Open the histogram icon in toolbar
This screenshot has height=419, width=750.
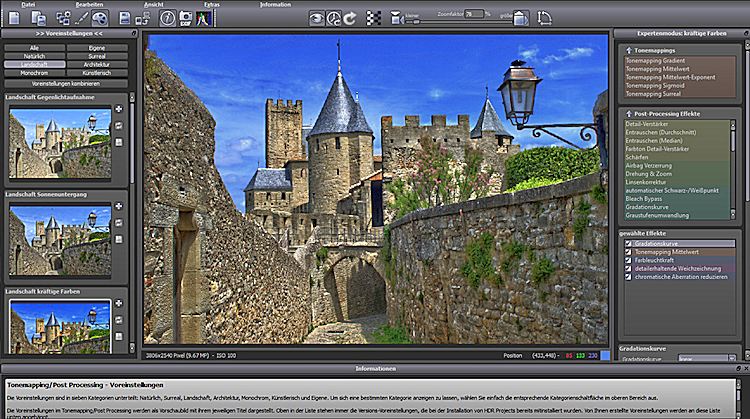[204, 18]
